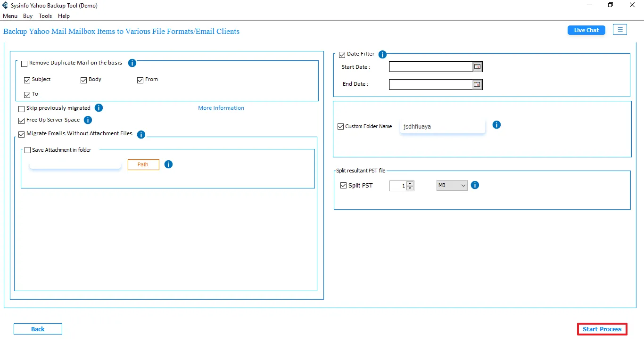Open info for Remove Duplicate Mail option
Viewport: 644px width, 343px height.
(132, 63)
